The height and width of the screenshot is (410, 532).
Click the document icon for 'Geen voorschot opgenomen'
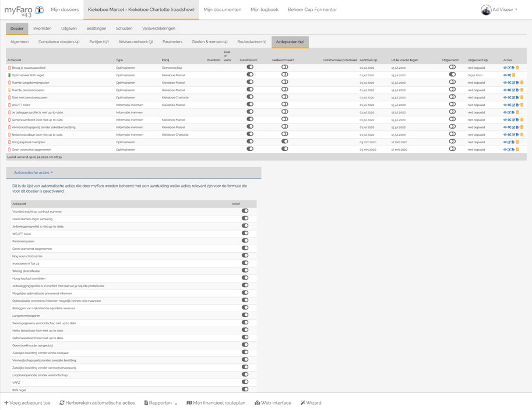tap(513, 150)
